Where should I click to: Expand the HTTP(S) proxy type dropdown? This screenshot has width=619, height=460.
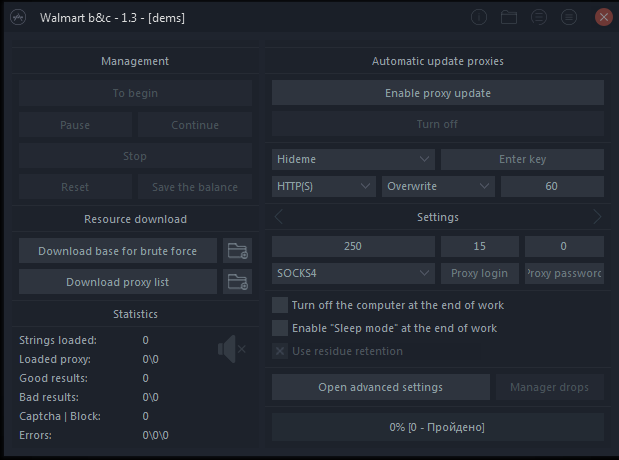point(324,186)
